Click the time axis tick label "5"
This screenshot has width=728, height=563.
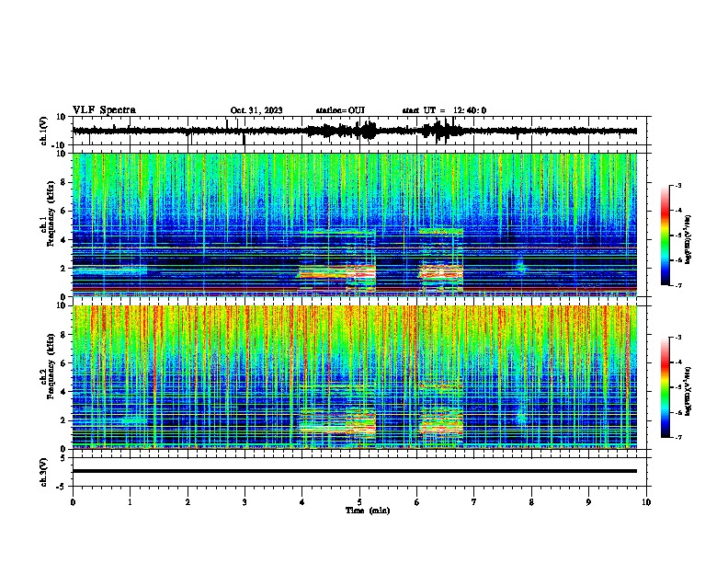tap(359, 502)
